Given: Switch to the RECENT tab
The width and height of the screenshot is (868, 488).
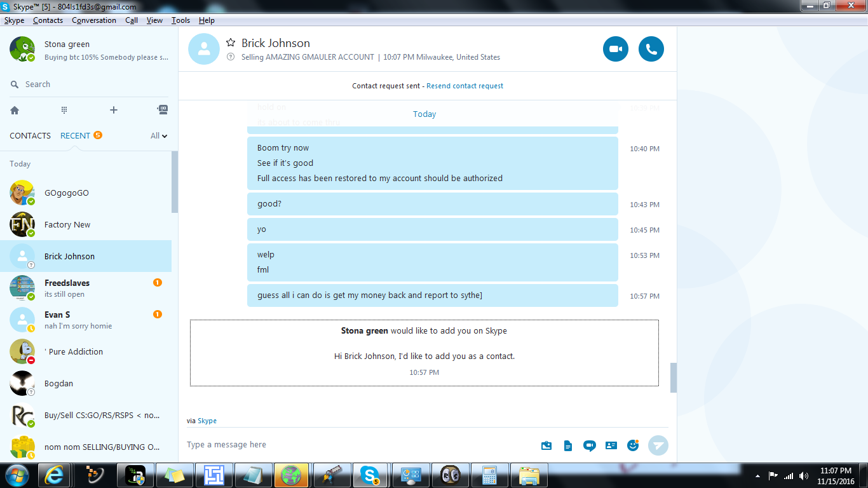Looking at the screenshot, I should pos(75,136).
